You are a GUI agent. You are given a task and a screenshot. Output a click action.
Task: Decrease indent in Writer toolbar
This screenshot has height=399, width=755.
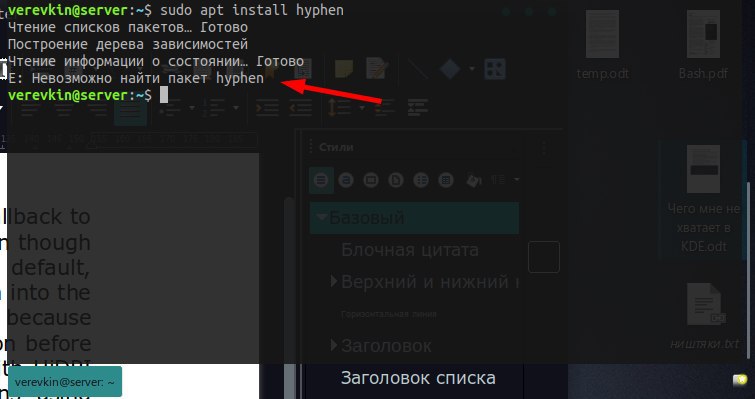(x=300, y=107)
